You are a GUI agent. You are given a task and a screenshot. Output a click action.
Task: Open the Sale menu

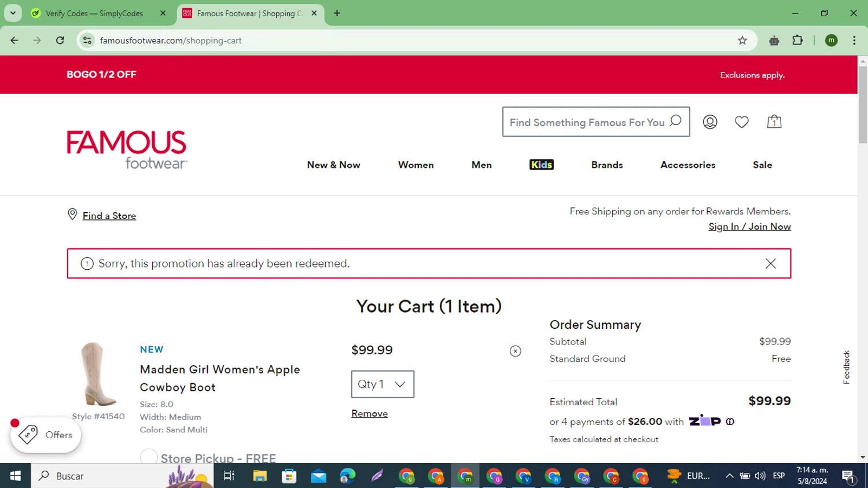coord(762,165)
